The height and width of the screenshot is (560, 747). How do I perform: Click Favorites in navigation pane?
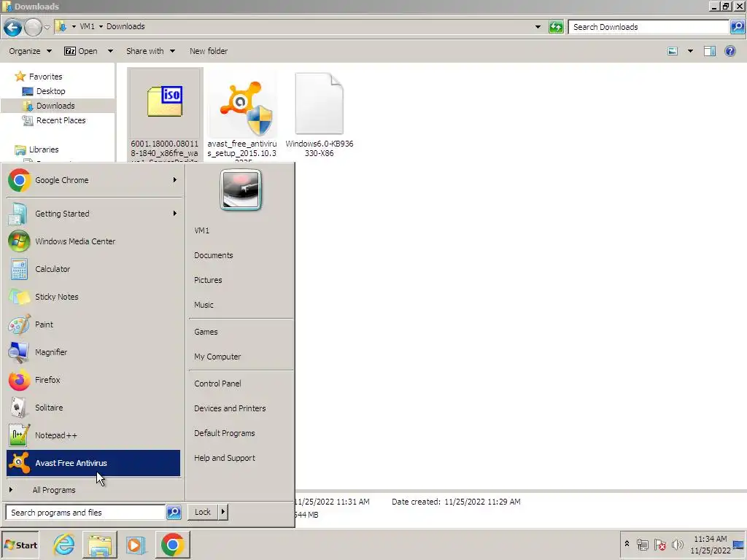click(46, 76)
